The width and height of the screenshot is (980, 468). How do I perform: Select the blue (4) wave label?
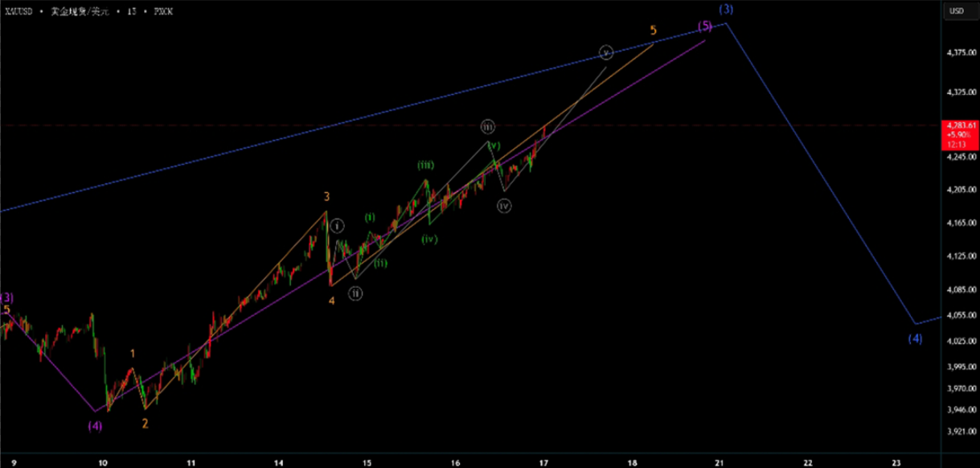(x=915, y=339)
